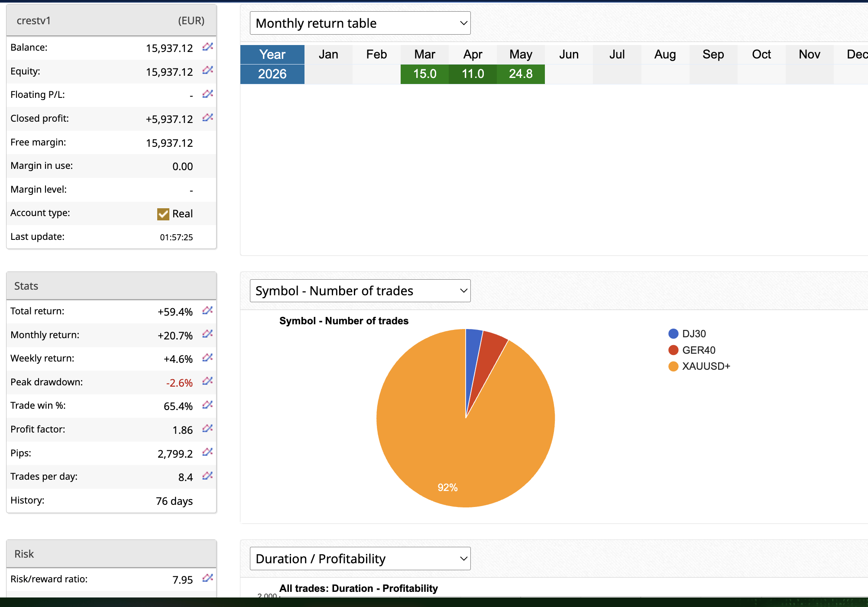The width and height of the screenshot is (868, 607).
Task: Open chart icon for Peak drawdown
Action: point(208,381)
